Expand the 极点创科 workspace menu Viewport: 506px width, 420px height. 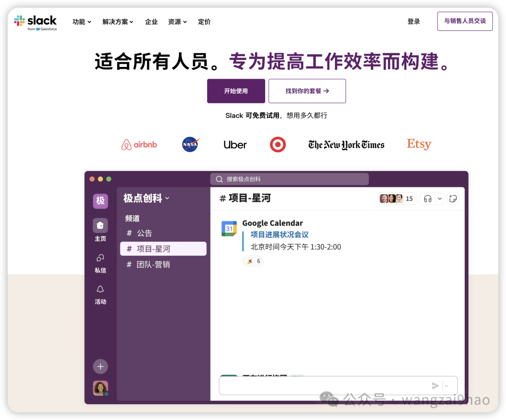(146, 198)
